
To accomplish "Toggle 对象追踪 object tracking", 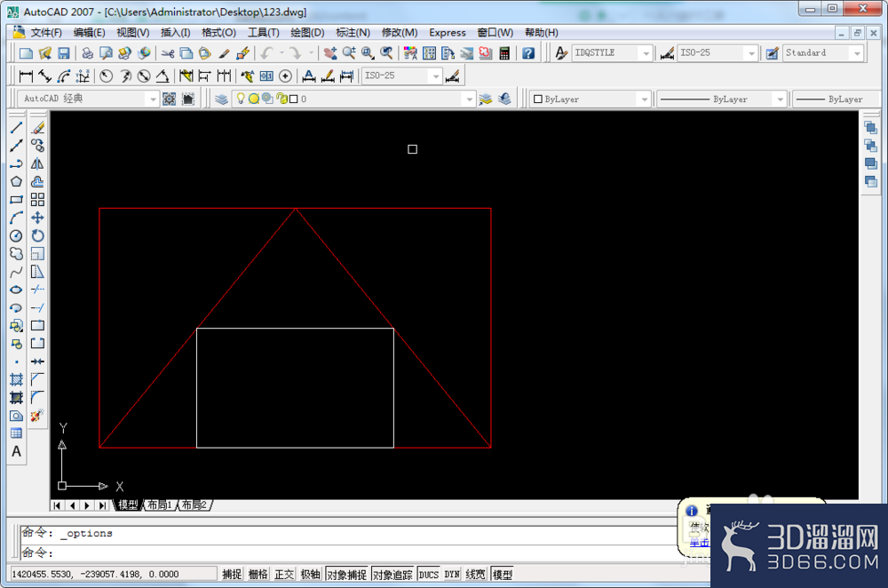I will 393,575.
